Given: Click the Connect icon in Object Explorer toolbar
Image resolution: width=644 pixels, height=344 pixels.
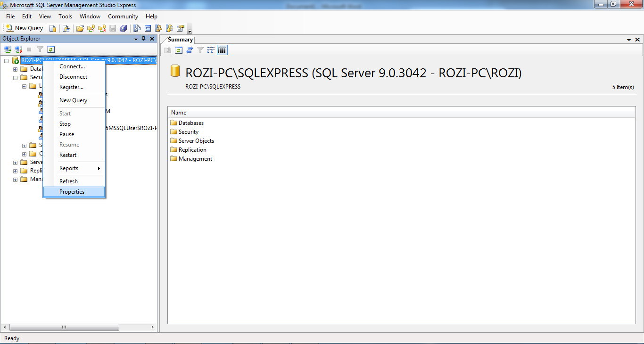Looking at the screenshot, I should (x=8, y=49).
